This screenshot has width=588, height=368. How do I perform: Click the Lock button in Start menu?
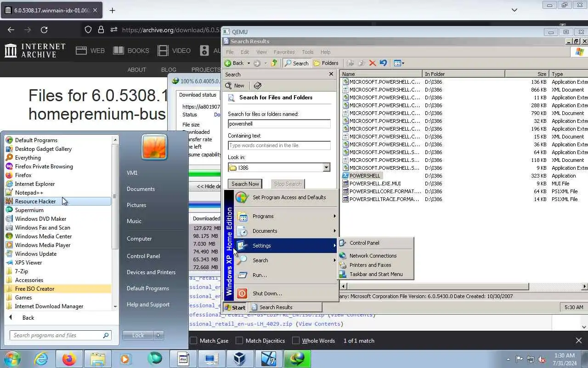[138, 335]
